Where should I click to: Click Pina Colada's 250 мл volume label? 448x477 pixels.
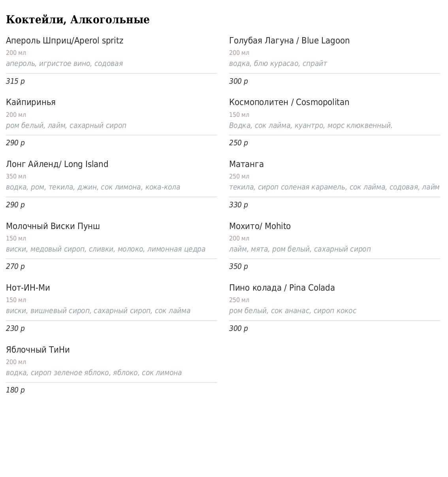tap(239, 300)
